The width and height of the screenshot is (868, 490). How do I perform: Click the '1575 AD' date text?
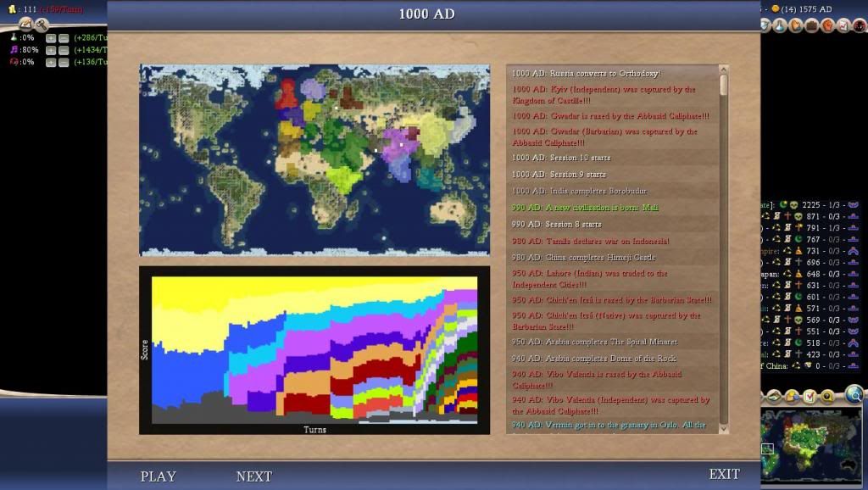click(x=815, y=9)
